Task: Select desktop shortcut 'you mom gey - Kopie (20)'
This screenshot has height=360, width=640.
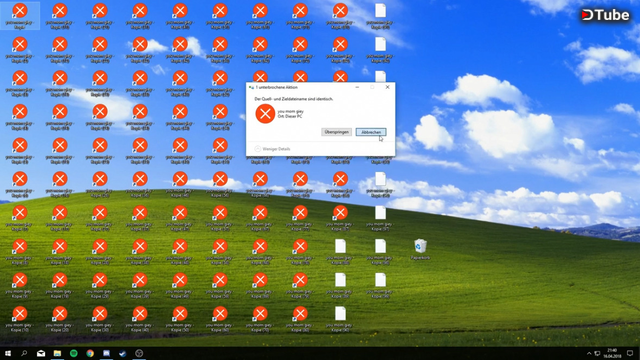Action: (x=60, y=319)
